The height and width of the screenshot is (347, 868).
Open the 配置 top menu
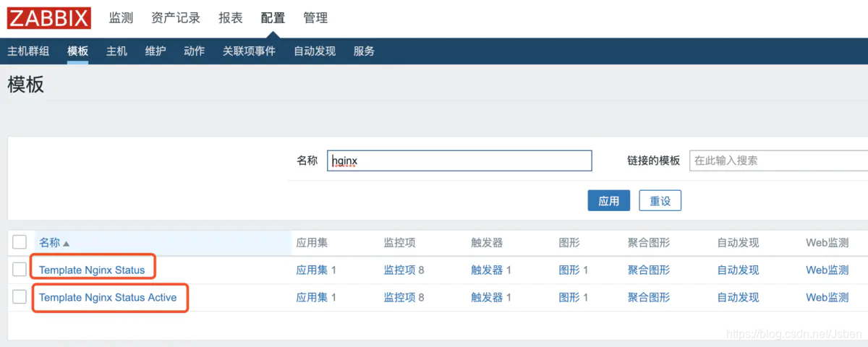click(273, 18)
